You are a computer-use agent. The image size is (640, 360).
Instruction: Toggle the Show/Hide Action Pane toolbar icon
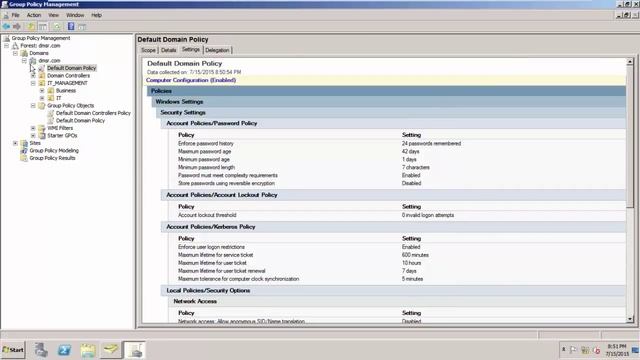pos(82,27)
